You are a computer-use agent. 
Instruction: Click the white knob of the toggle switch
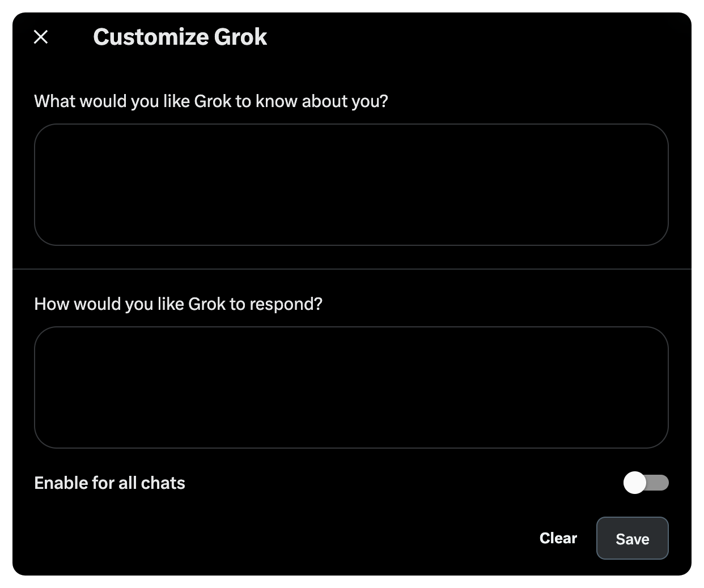(635, 483)
